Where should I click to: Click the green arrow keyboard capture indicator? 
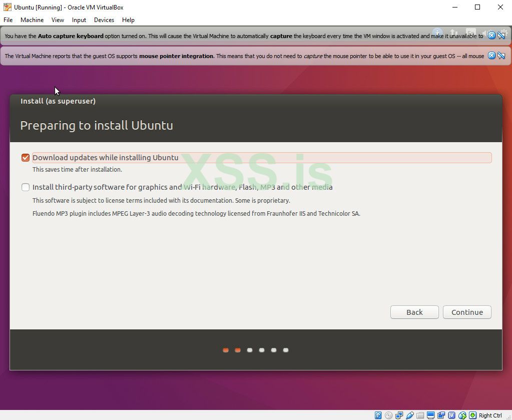click(x=472, y=415)
